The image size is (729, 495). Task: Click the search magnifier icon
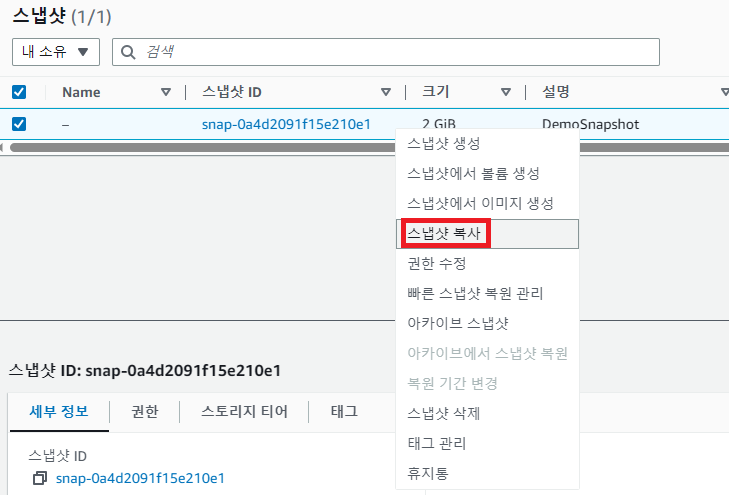(128, 52)
